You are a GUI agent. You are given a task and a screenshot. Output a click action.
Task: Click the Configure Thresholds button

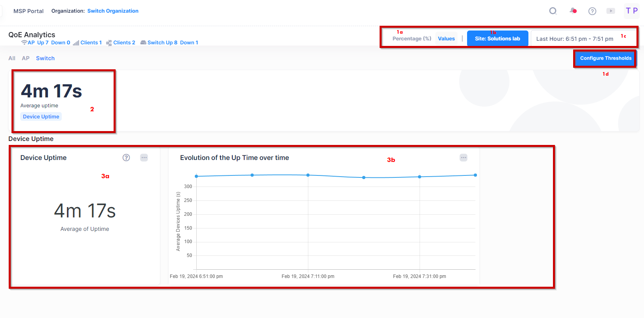605,58
